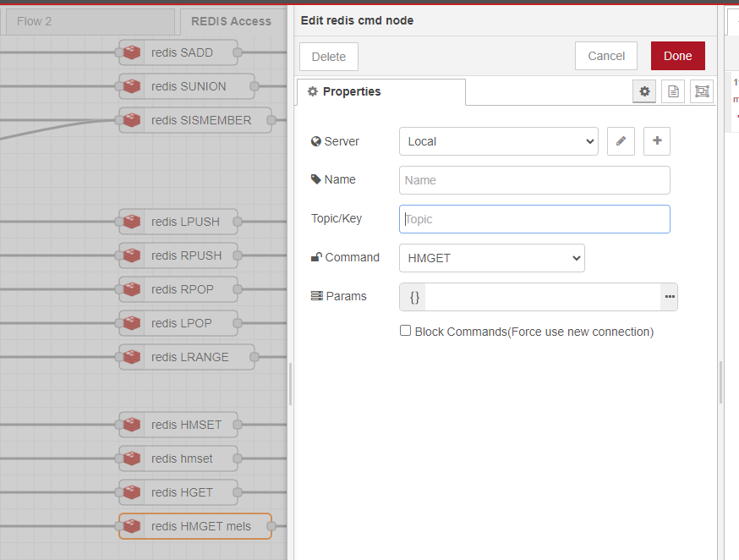Click the Edit redis cmd node title
The height and width of the screenshot is (560, 739).
[358, 21]
